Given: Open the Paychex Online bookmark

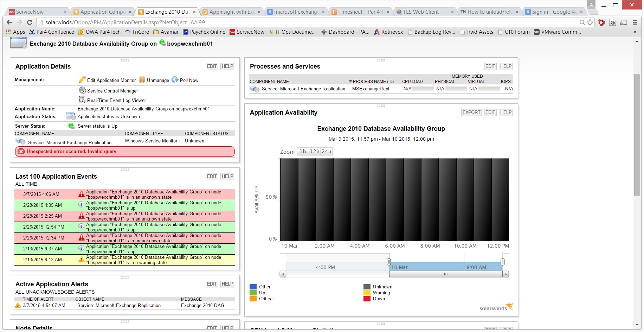Looking at the screenshot, I should click(204, 32).
